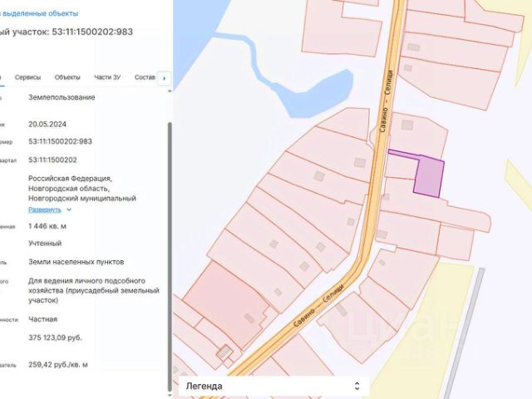Expand the Легенда panel label

pos(204,386)
